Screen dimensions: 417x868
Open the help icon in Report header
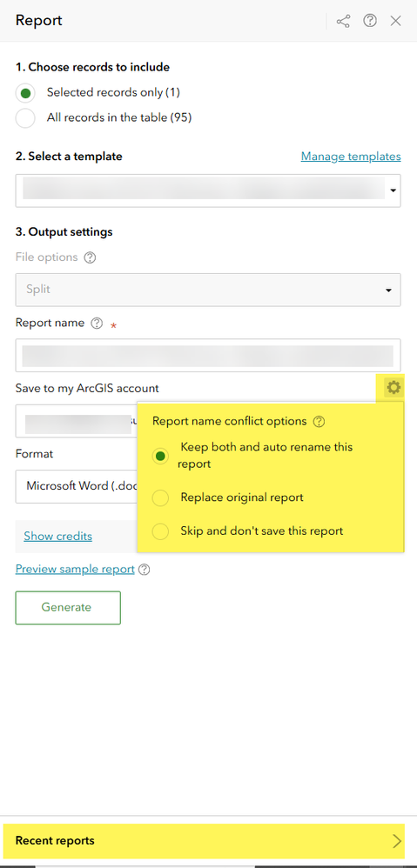click(x=370, y=21)
